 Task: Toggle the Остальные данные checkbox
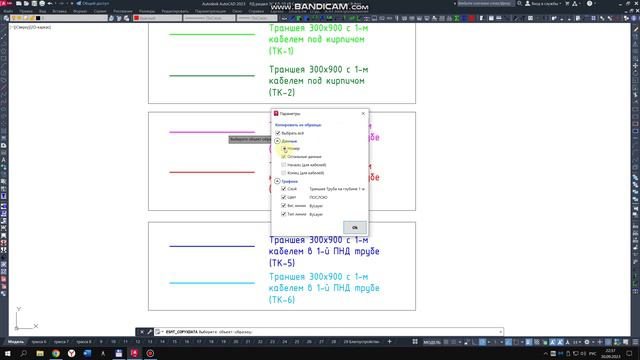[284, 157]
